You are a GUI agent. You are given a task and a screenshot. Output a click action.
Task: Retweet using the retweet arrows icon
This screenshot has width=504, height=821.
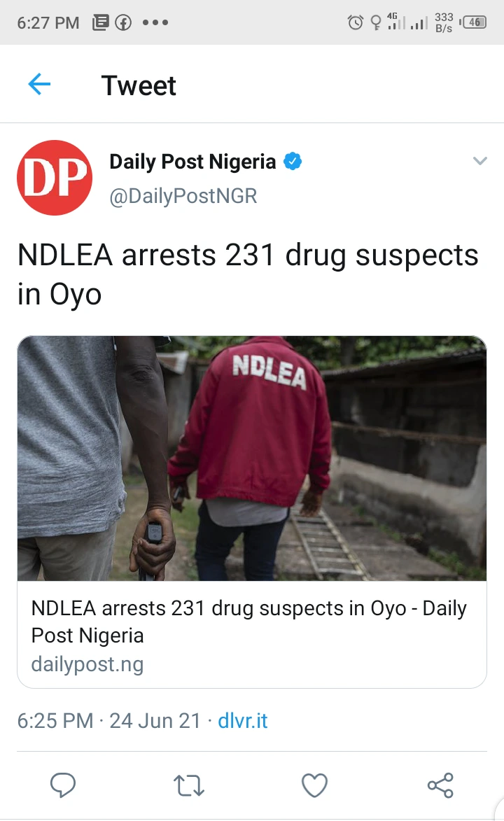[x=188, y=785]
